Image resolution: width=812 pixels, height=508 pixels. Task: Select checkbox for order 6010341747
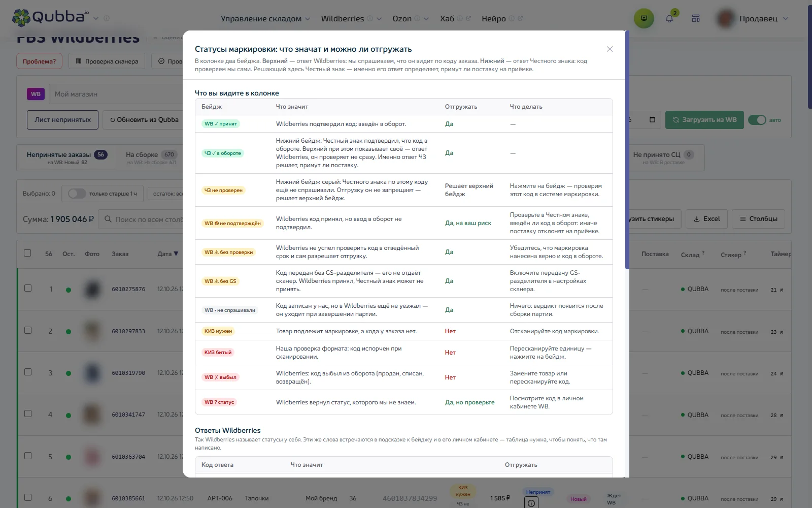coord(28,414)
